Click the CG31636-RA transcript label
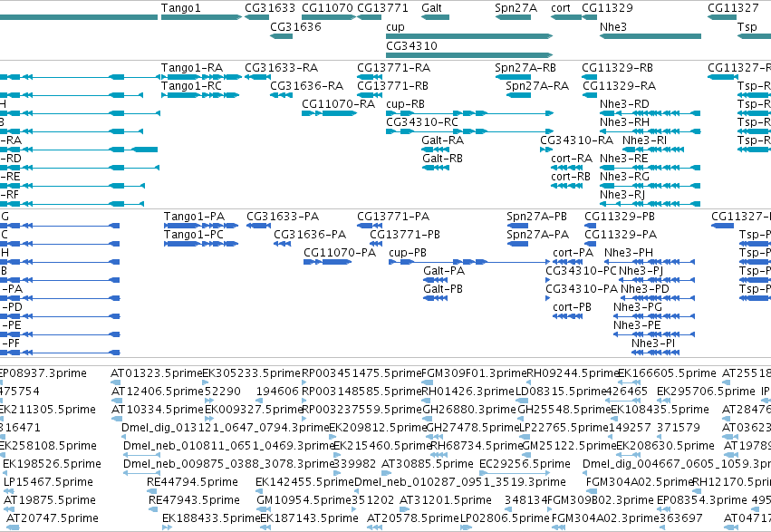The width and height of the screenshot is (771, 532). pyautogui.click(x=306, y=85)
